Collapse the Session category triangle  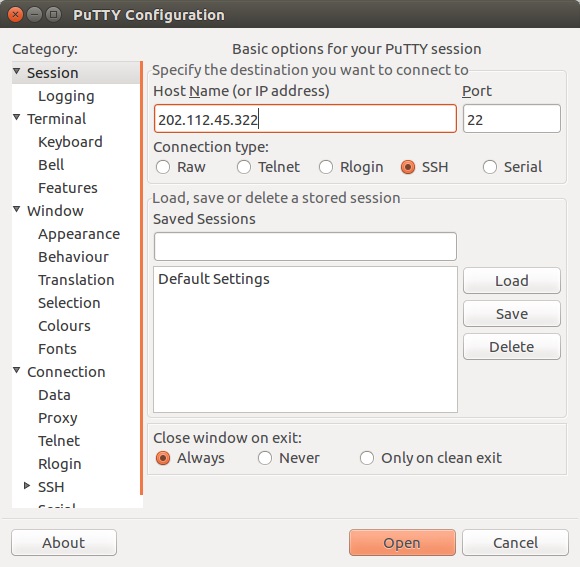[x=17, y=71]
